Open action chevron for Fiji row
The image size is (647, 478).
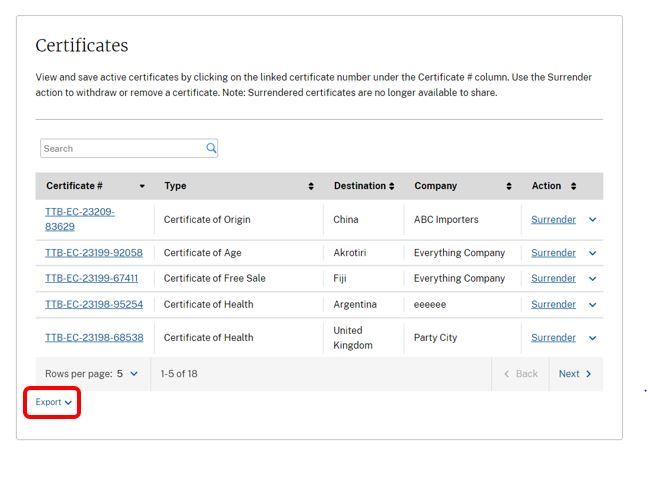[x=592, y=279]
